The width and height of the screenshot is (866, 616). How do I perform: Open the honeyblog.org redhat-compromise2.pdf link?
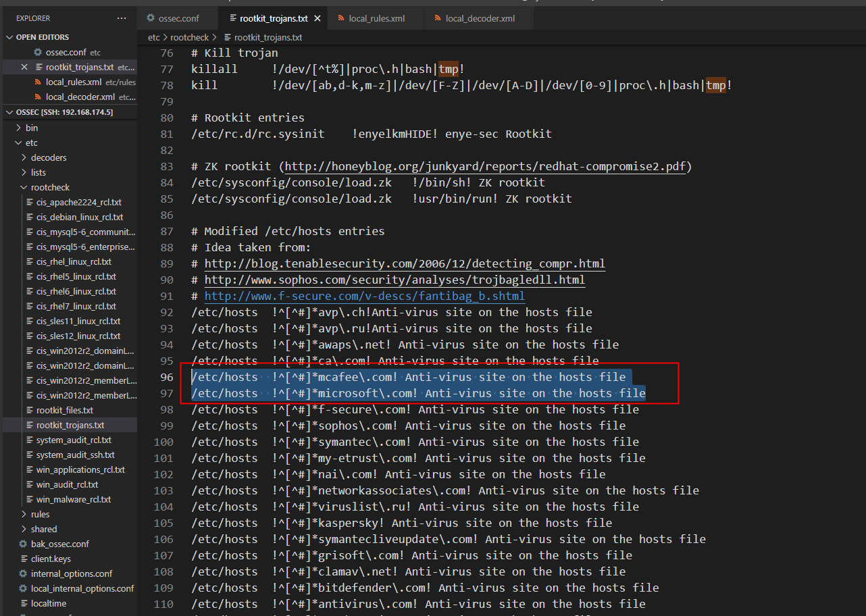pos(485,166)
